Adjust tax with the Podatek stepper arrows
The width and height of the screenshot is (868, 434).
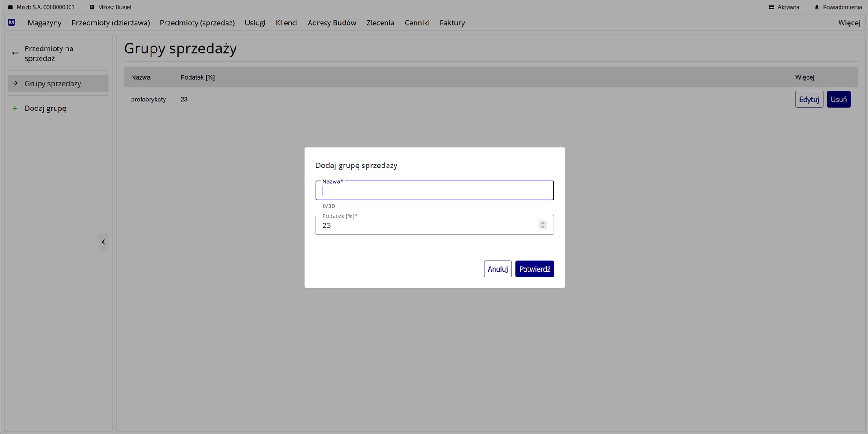pyautogui.click(x=542, y=225)
